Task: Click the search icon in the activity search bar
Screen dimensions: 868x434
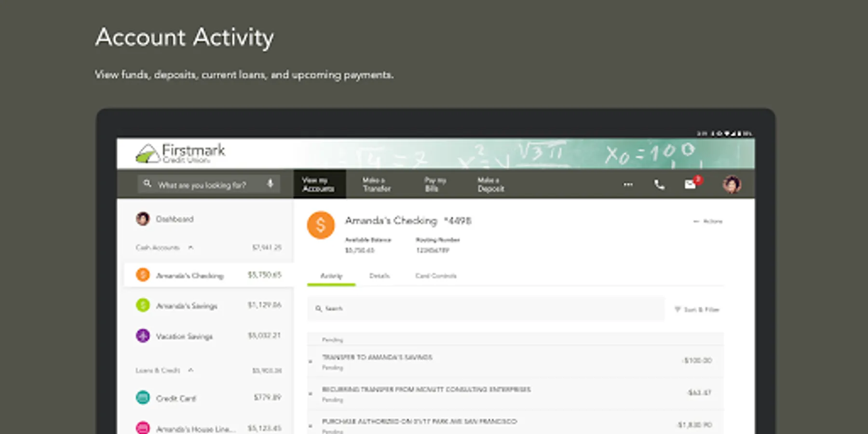Action: point(319,309)
